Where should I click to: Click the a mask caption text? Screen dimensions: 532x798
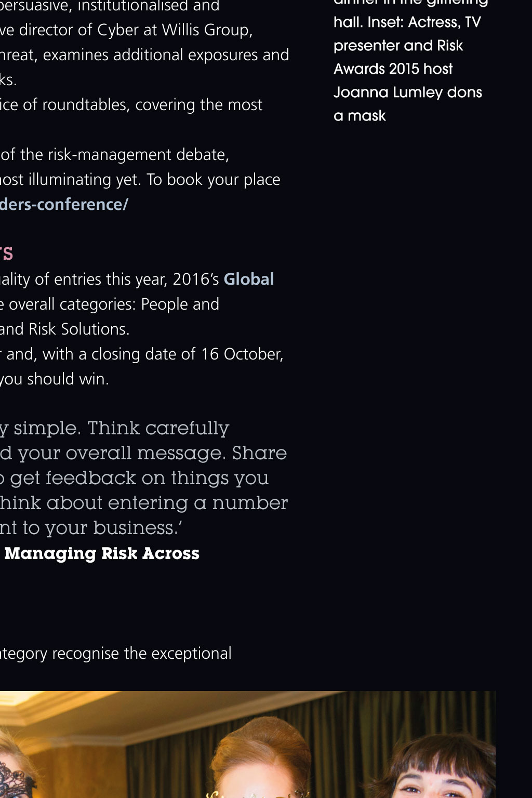point(360,115)
